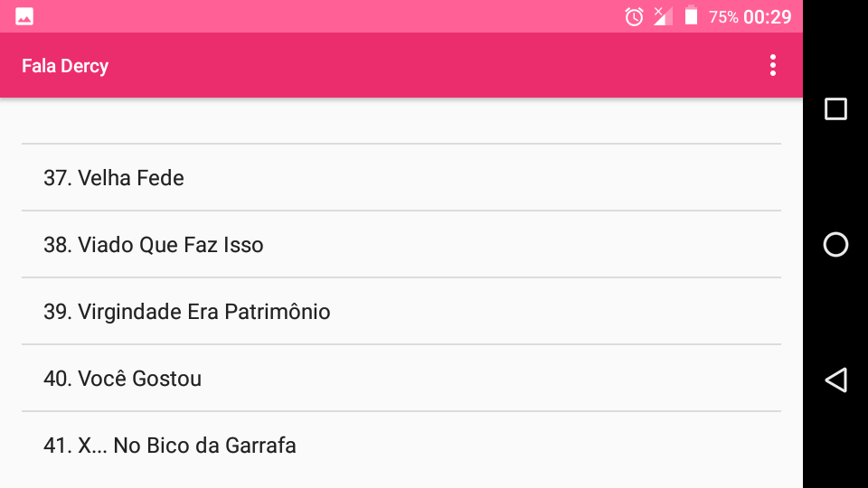The width and height of the screenshot is (868, 488).
Task: Play sound 37. Velha Fede
Action: click(x=114, y=178)
